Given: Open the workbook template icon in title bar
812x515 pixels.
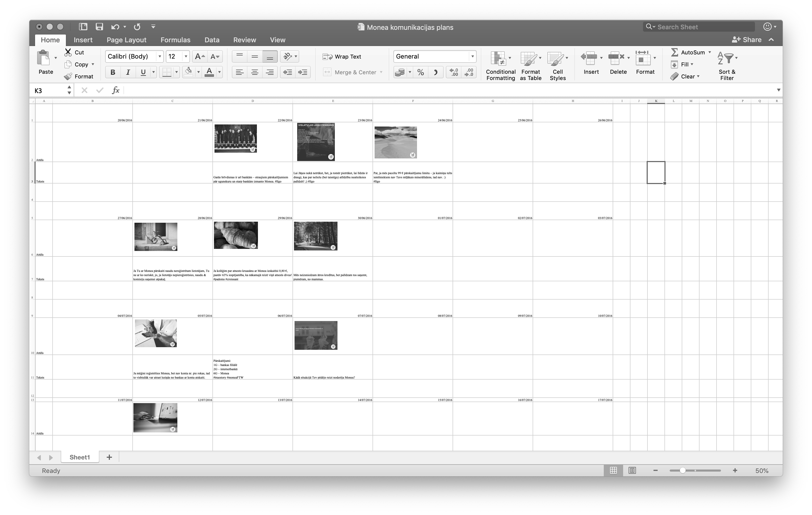Looking at the screenshot, I should click(x=83, y=27).
